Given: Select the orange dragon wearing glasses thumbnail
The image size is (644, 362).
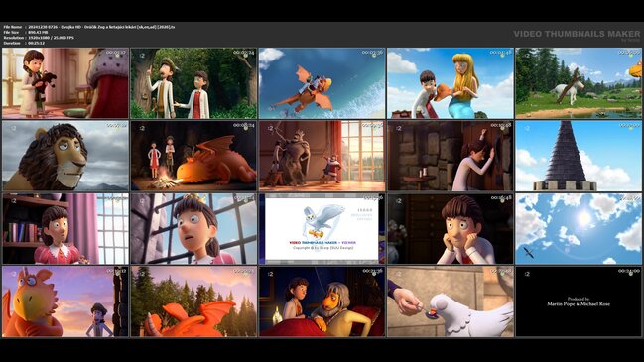Looking at the screenshot, I should (x=65, y=302).
